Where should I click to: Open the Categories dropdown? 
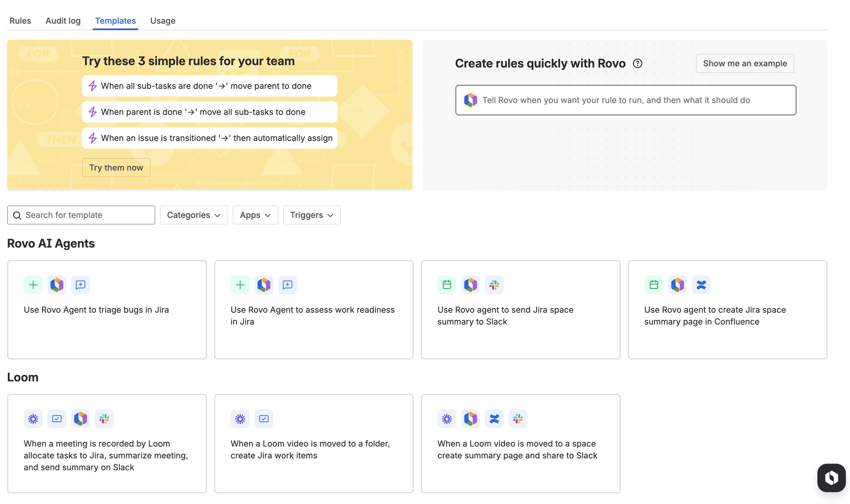194,215
